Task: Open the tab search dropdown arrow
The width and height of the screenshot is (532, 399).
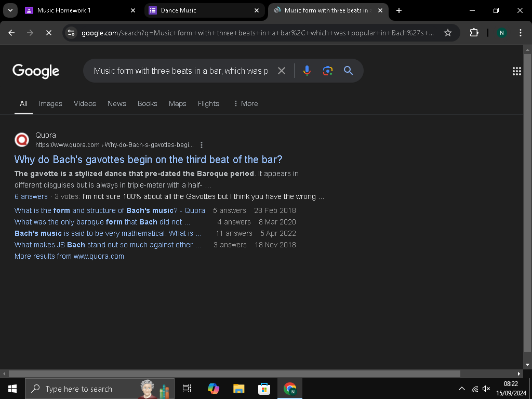Action: tap(10, 10)
